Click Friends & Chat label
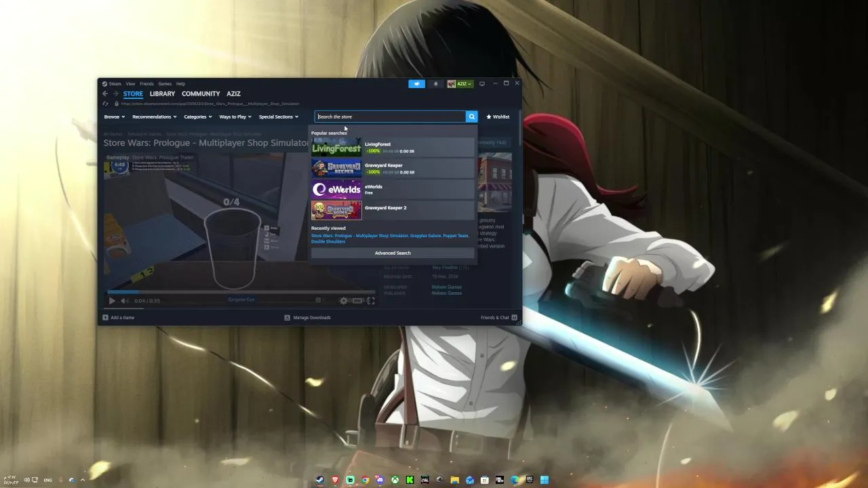 tap(494, 317)
